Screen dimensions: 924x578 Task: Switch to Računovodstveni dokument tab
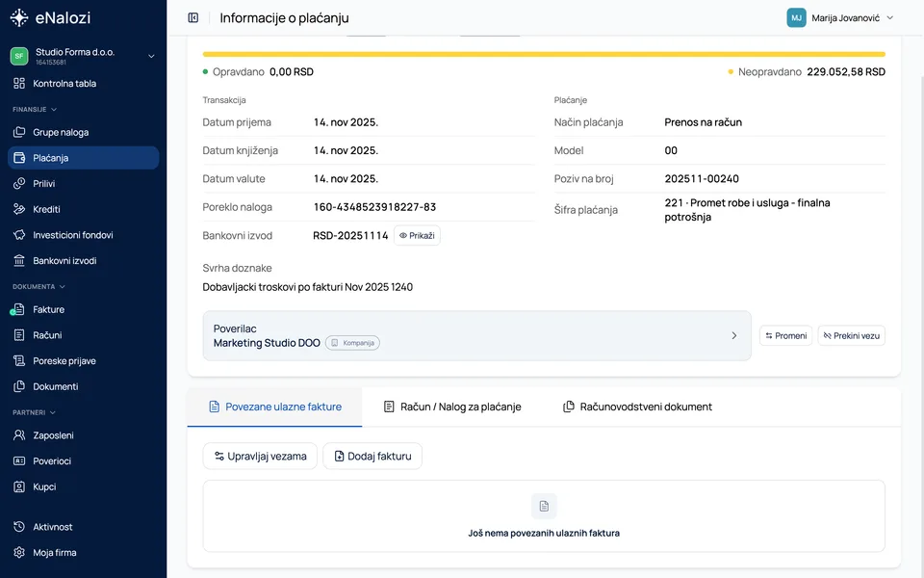pos(637,407)
